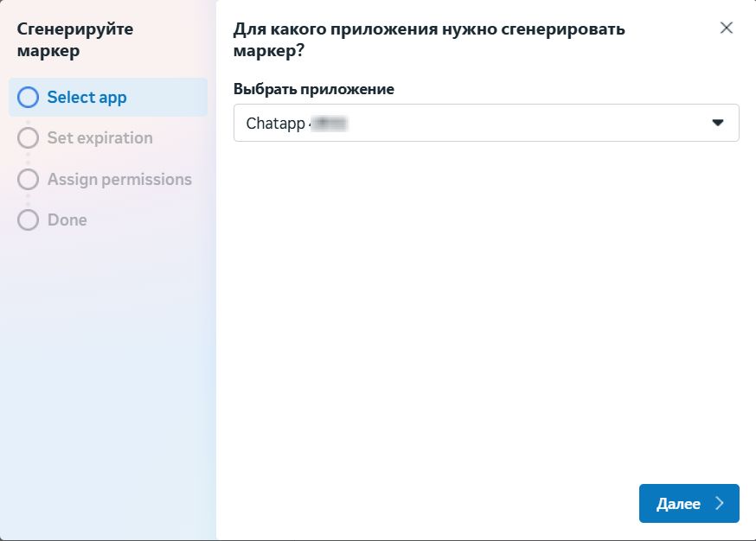The width and height of the screenshot is (756, 541).
Task: Click the Set expiration step circle
Action: 28,138
